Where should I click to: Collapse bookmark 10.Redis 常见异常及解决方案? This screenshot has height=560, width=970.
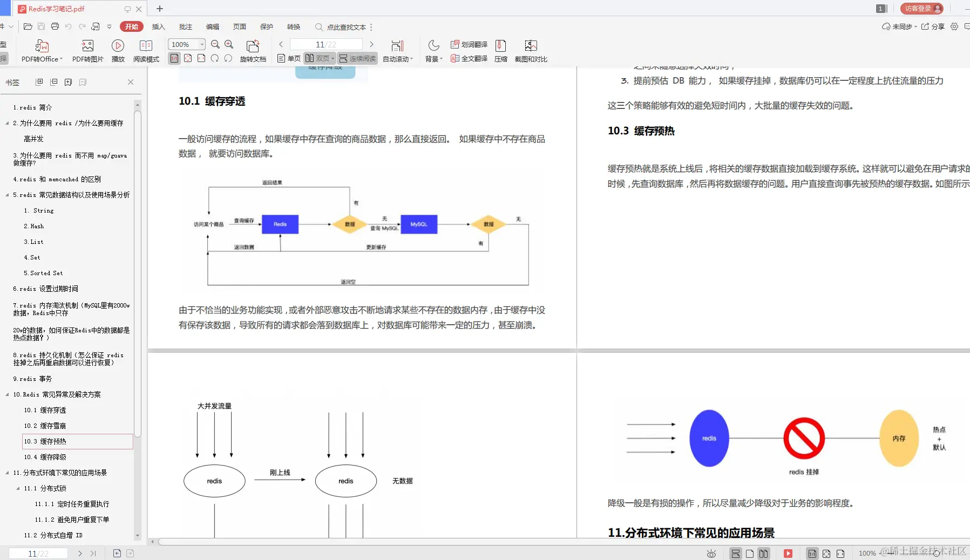(8, 394)
